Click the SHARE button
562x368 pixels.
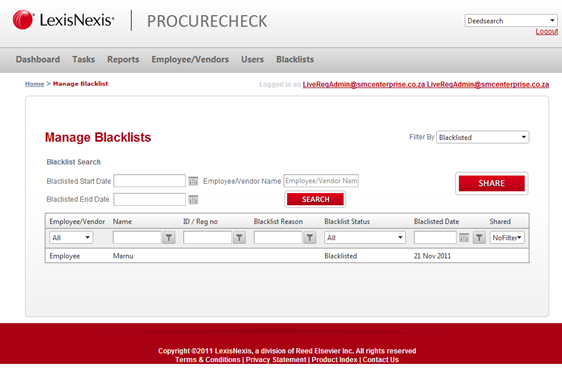491,183
